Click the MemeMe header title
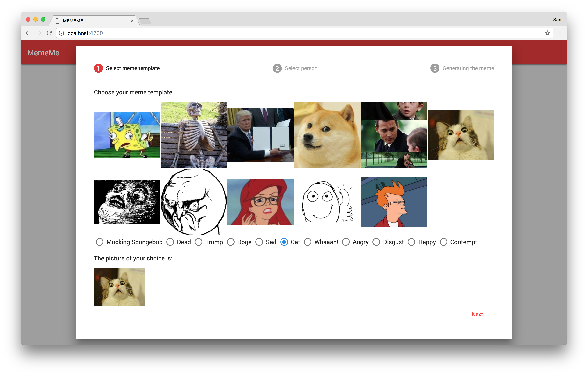This screenshot has height=375, width=588. pos(43,53)
